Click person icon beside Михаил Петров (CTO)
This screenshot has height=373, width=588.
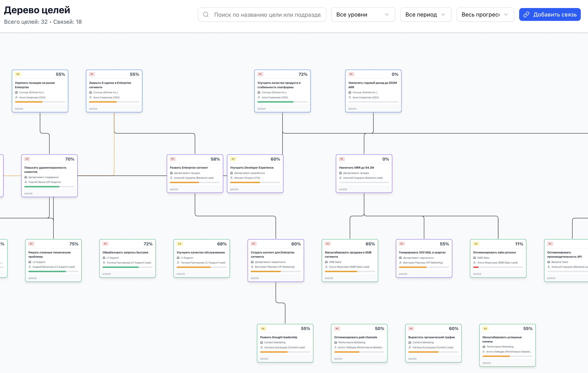[232, 178]
